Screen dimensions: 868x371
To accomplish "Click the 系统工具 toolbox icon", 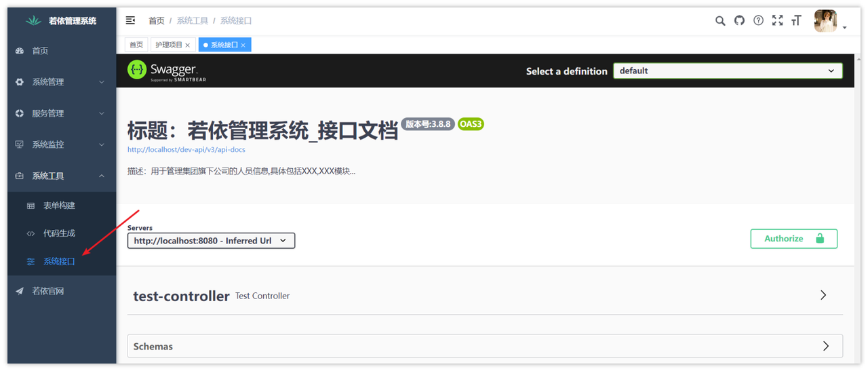I will (x=19, y=176).
